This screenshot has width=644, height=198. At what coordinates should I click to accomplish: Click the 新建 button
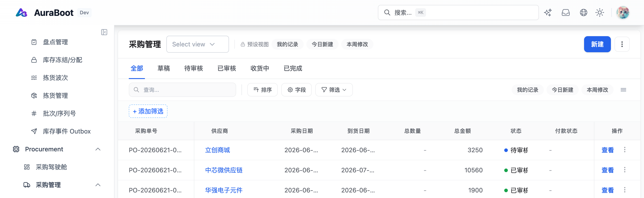(597, 44)
